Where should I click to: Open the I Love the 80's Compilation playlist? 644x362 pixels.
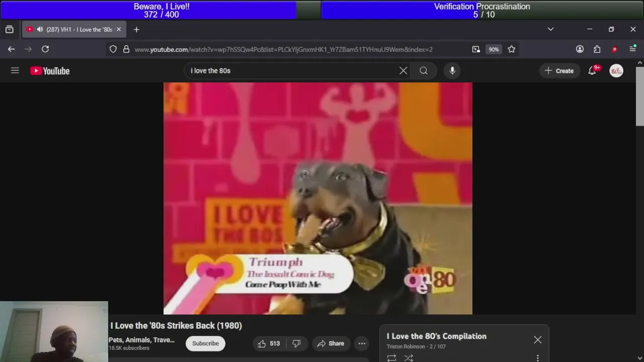[x=436, y=336]
